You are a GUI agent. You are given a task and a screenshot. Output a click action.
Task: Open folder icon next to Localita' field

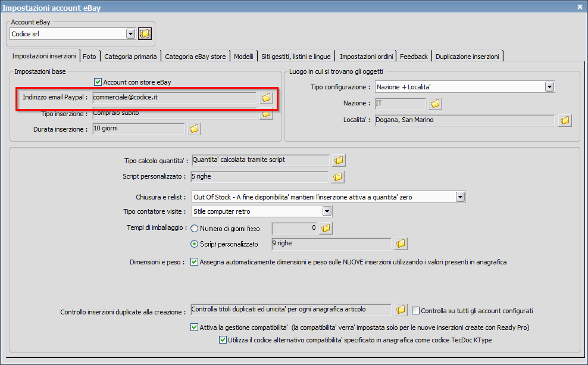(565, 120)
